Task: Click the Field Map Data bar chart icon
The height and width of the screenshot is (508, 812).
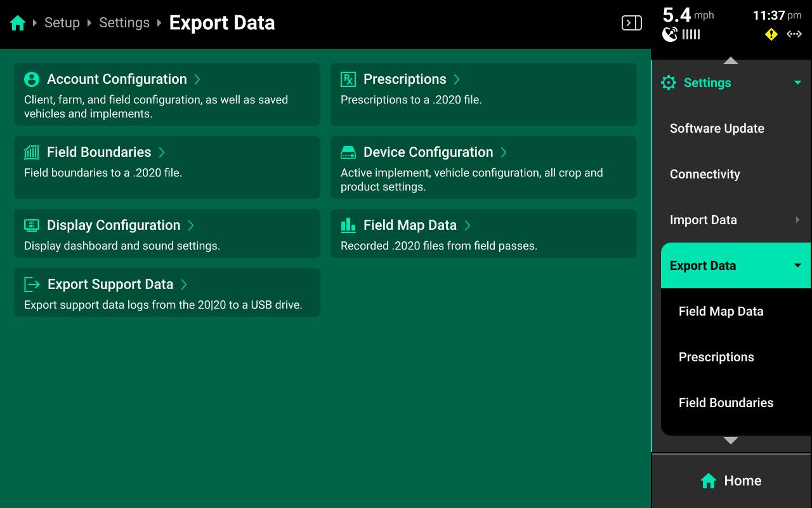Action: tap(348, 225)
